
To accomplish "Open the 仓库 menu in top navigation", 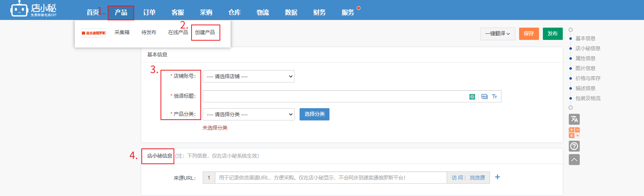I will [x=234, y=12].
